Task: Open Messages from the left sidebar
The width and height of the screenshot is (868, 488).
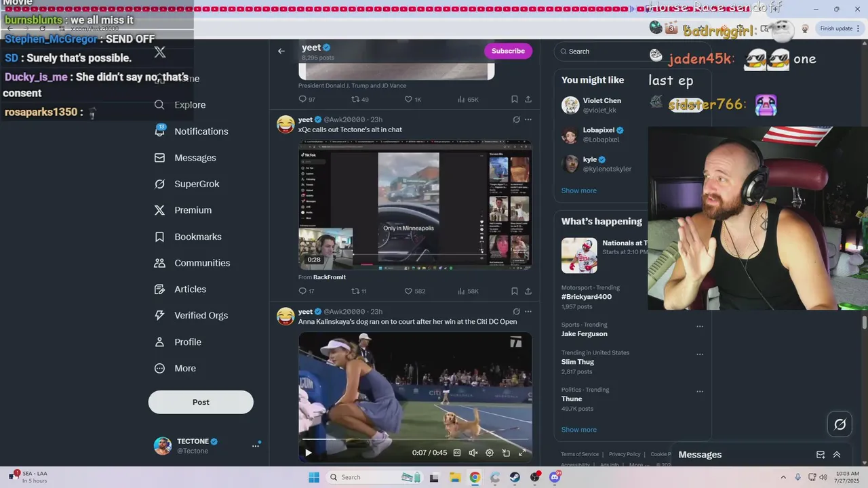Action: coord(185,158)
